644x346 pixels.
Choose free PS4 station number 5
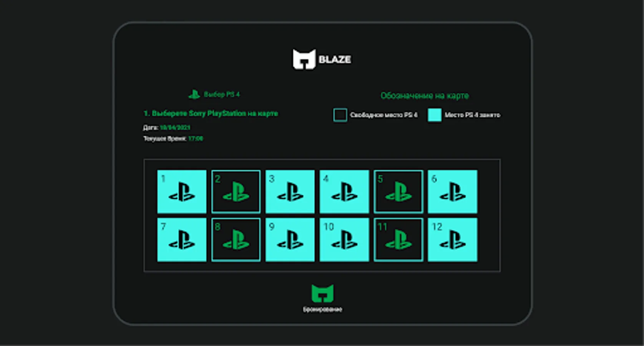tap(398, 191)
